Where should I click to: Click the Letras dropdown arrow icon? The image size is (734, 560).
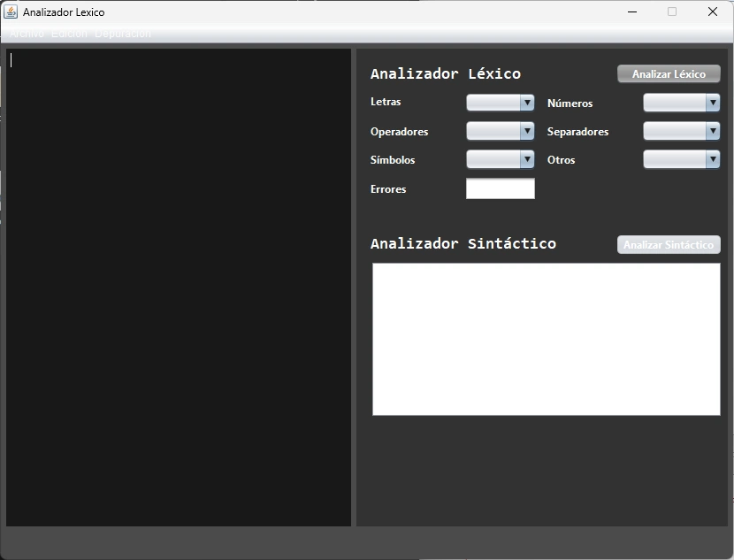(x=528, y=102)
